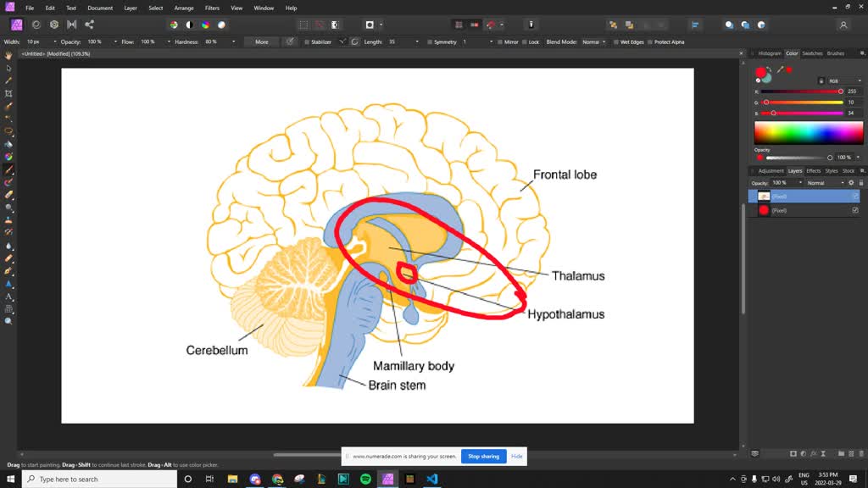This screenshot has width=868, height=488.
Task: Open the Blend Mode dropdown
Action: click(x=598, y=42)
